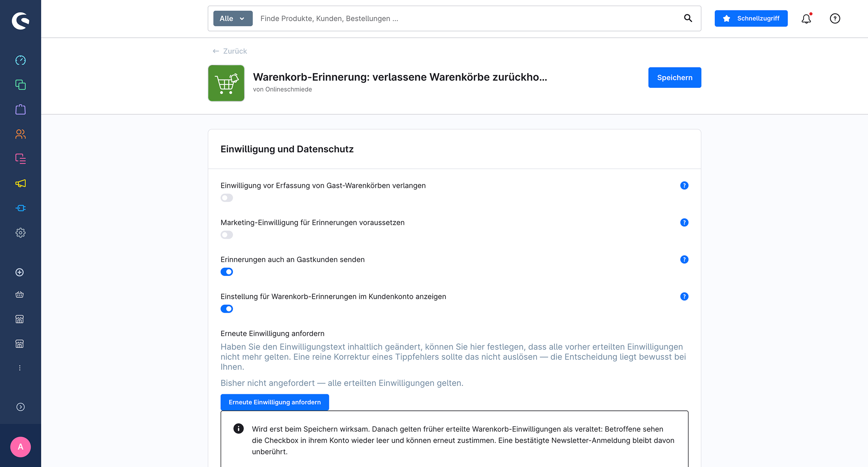Disable Erinnerungen auch an Gastkunden senden toggle
This screenshot has width=868, height=467.
227,272
